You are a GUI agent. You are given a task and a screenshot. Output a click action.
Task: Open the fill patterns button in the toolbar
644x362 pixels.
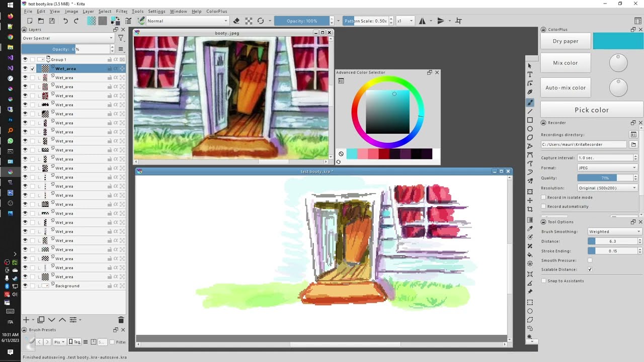pyautogui.click(x=103, y=21)
